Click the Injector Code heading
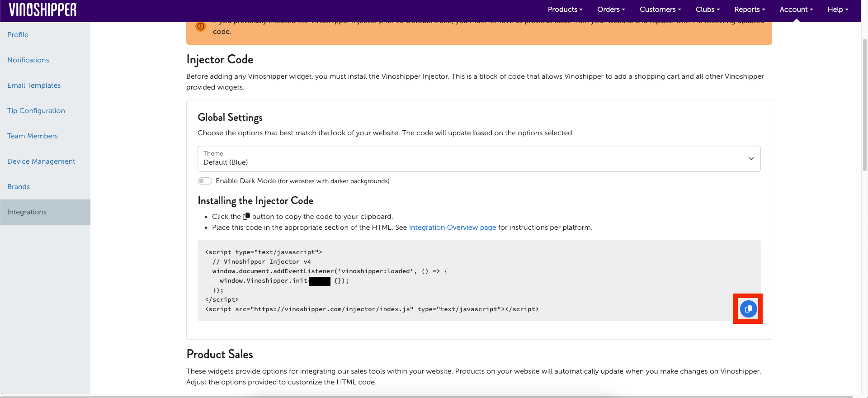This screenshot has height=398, width=868. [x=220, y=60]
